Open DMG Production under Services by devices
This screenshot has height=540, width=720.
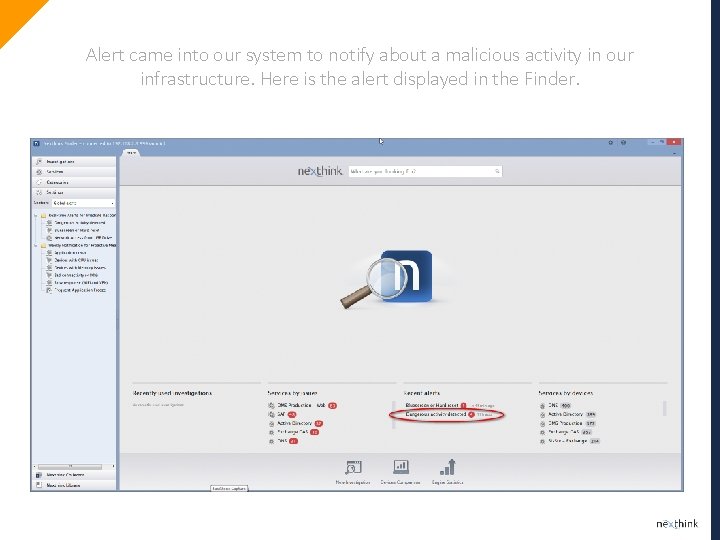coord(565,423)
